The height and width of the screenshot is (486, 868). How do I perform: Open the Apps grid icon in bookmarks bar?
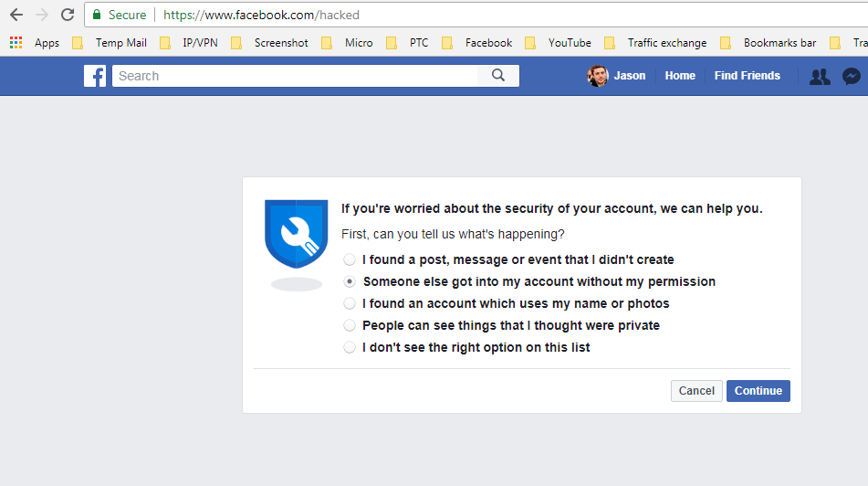[16, 43]
